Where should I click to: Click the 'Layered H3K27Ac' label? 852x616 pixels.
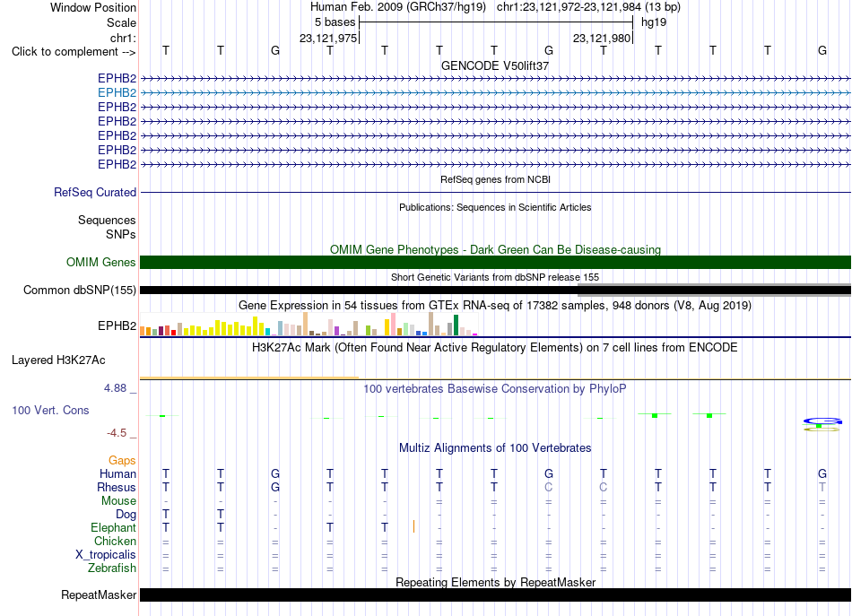click(x=58, y=360)
